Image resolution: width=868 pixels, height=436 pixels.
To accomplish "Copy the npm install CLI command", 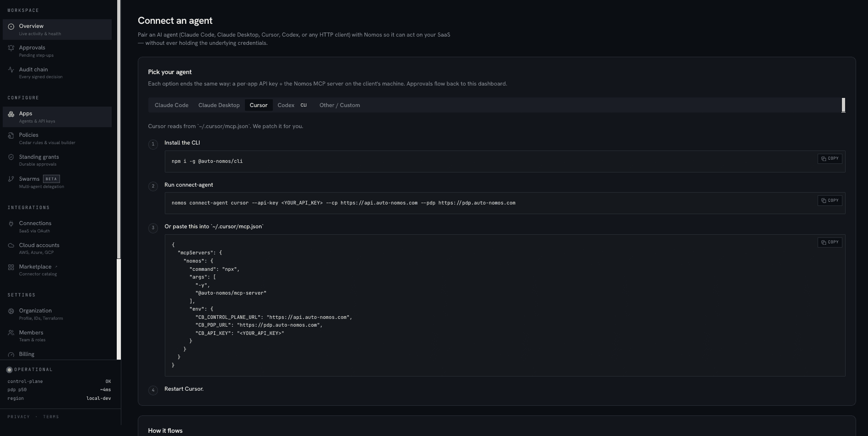I will (x=830, y=159).
